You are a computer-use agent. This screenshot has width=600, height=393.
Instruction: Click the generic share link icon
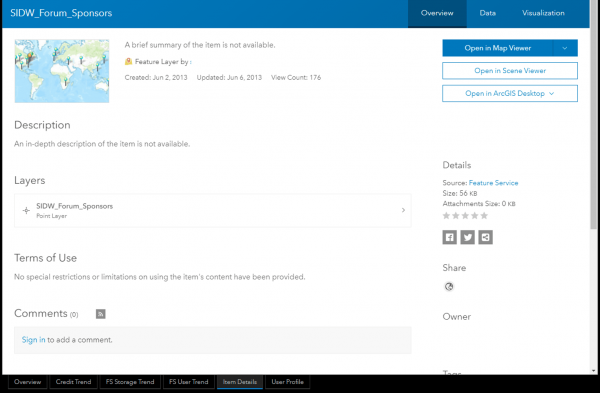coord(485,237)
